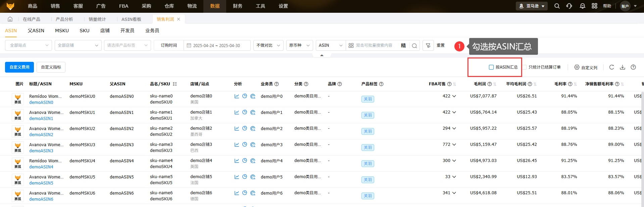644x207 pixels.
Task: Open customer support headset icon
Action: point(569,6)
